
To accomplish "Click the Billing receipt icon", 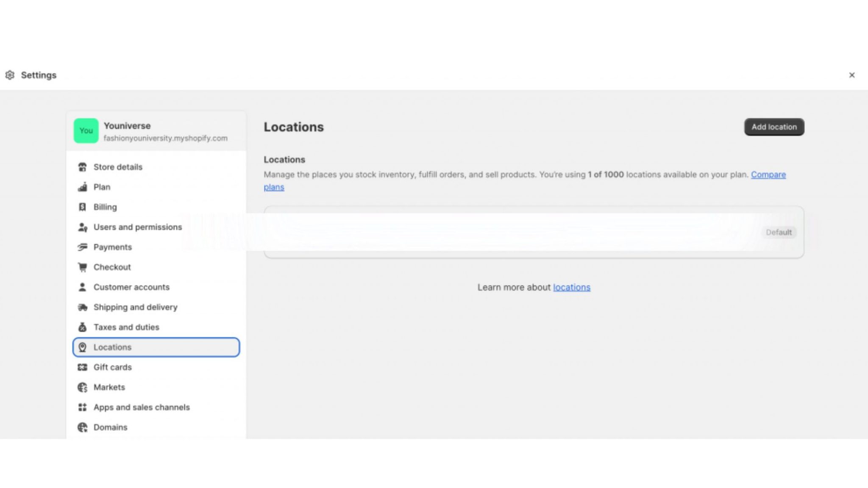I will coord(82,207).
